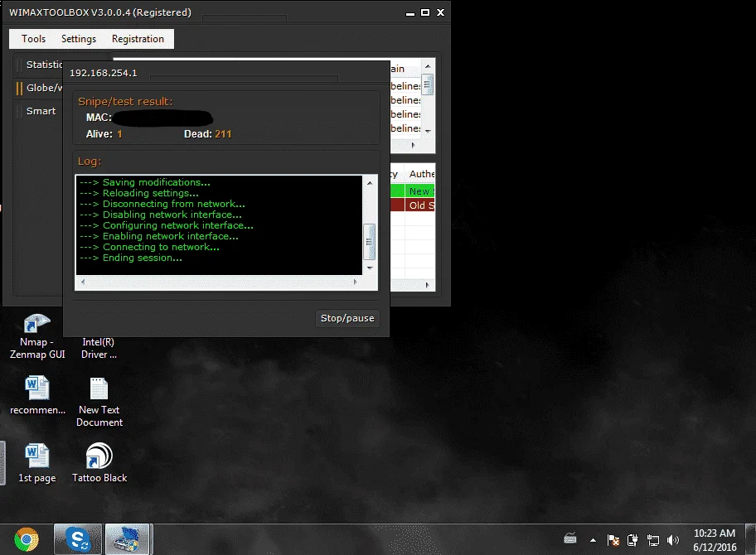
Task: Select the Intel(R) Driver desktop icon
Action: click(99, 348)
